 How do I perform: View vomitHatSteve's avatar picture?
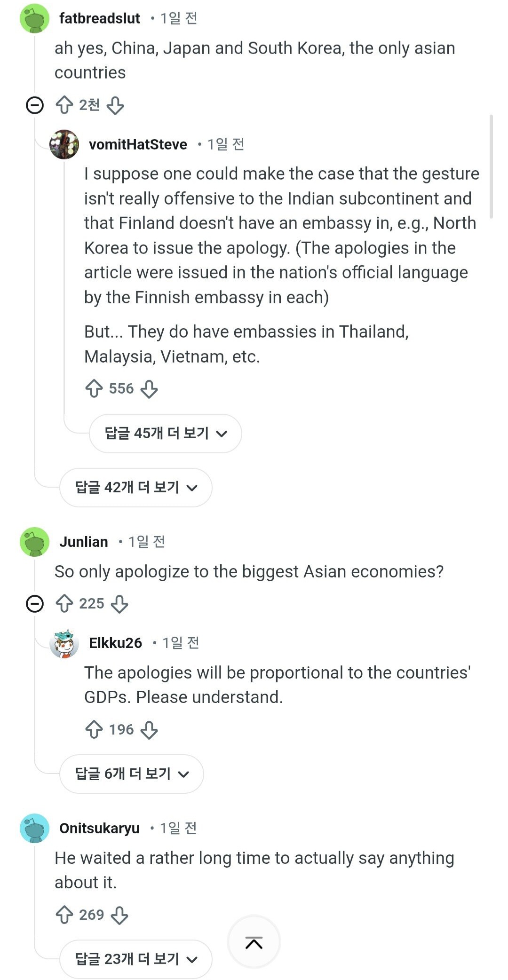point(64,144)
